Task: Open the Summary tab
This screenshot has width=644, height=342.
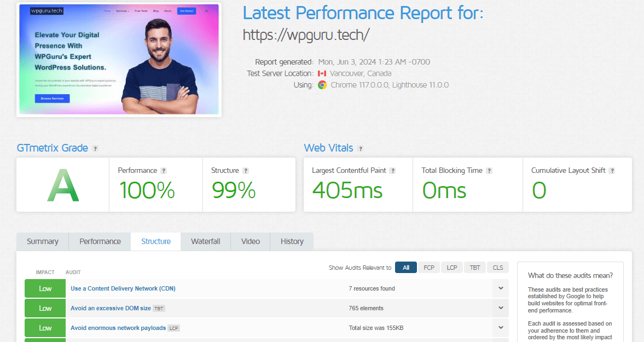Action: pos(43,241)
